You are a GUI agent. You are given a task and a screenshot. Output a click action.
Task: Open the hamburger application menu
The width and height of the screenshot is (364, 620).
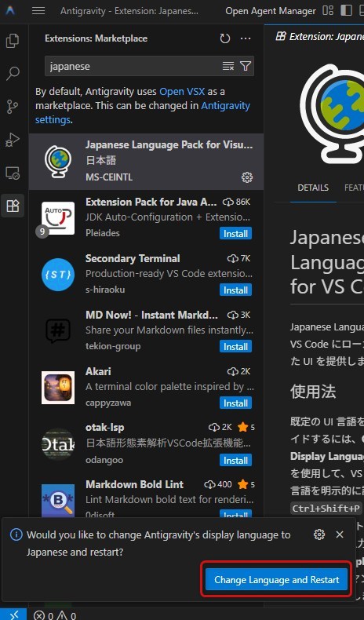[38, 11]
